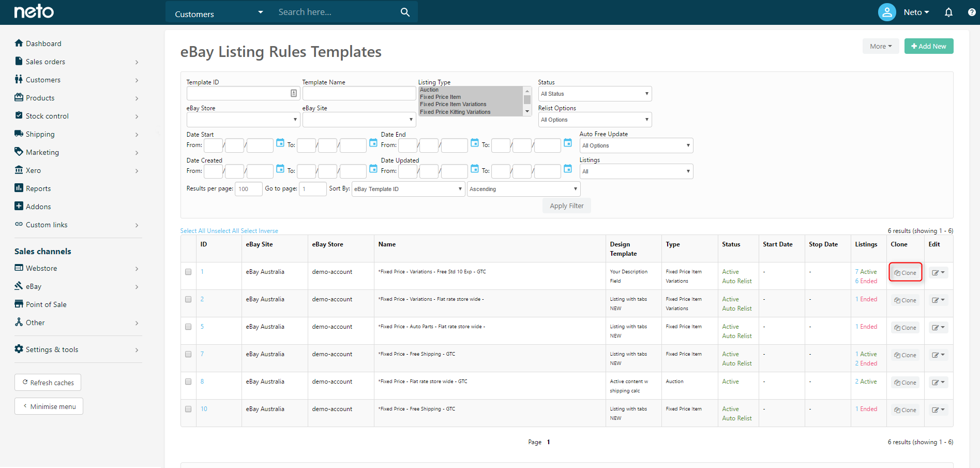Open edit menu for template ID 7
The image size is (980, 468).
tap(938, 355)
